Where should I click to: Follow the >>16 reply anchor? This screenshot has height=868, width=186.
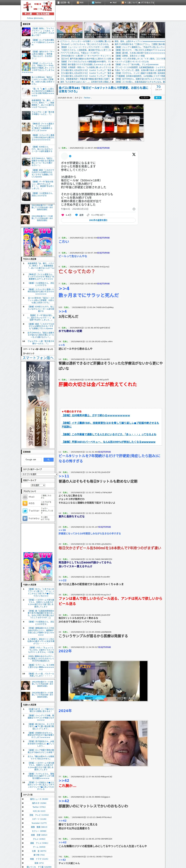[62, 530]
